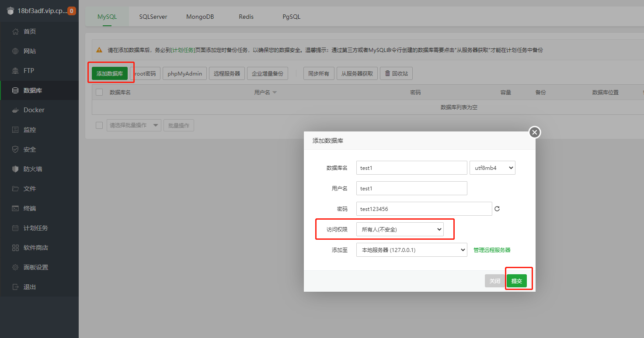Switch to the MongoDB tab
Image resolution: width=644 pixels, height=338 pixels.
(x=200, y=17)
